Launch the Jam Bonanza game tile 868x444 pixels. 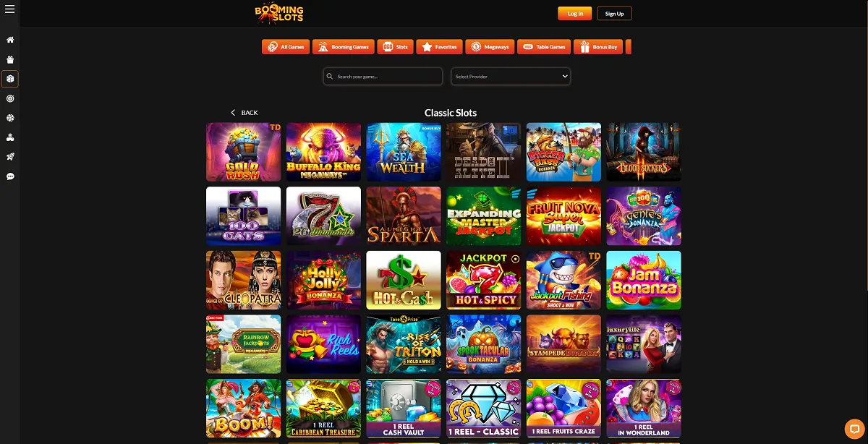pyautogui.click(x=644, y=280)
